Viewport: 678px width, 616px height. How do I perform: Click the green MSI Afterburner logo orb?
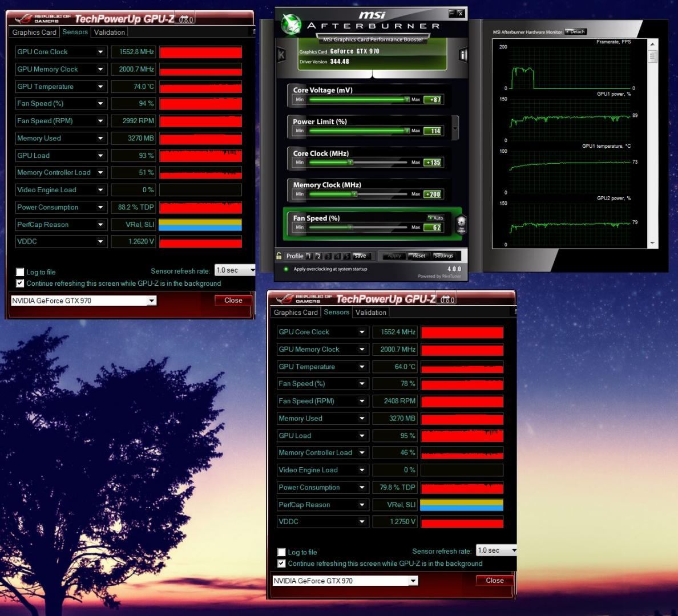291,24
